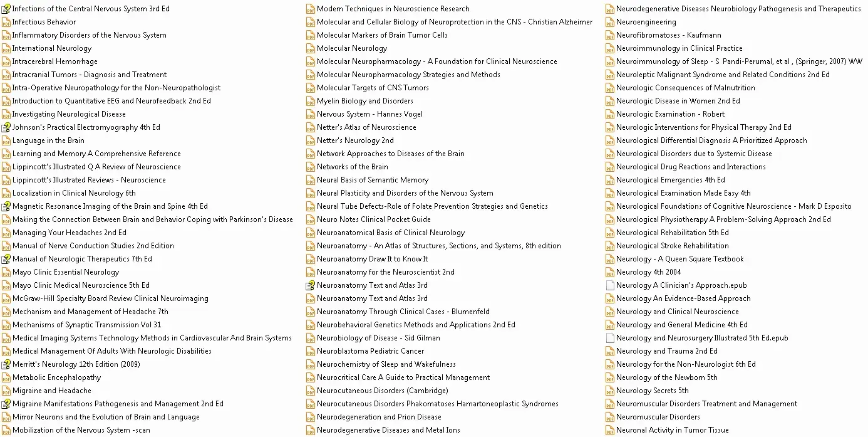Select Neural Basis of Semantic Memory
Screen dimensions: 868x437
click(373, 180)
